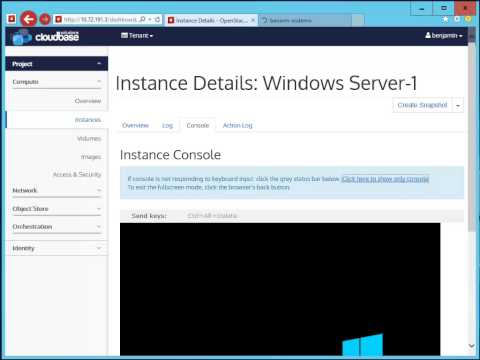Switch to the Overview instance tab
Image resolution: width=480 pixels, height=360 pixels.
135,125
